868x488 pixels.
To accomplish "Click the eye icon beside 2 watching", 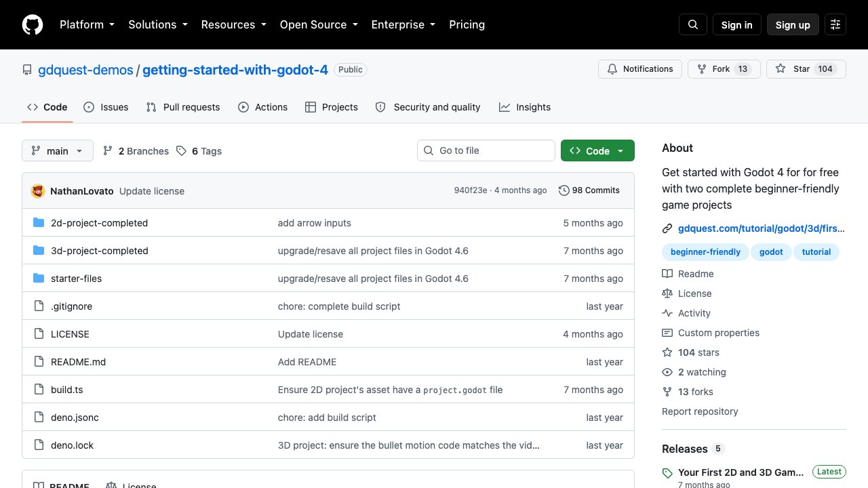I will [667, 372].
